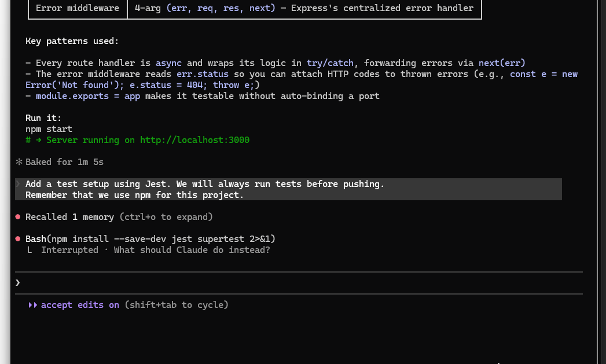The height and width of the screenshot is (364, 606).
Task: Click the asterisk icon beside Baked for 1m 5s
Action: pyautogui.click(x=19, y=162)
